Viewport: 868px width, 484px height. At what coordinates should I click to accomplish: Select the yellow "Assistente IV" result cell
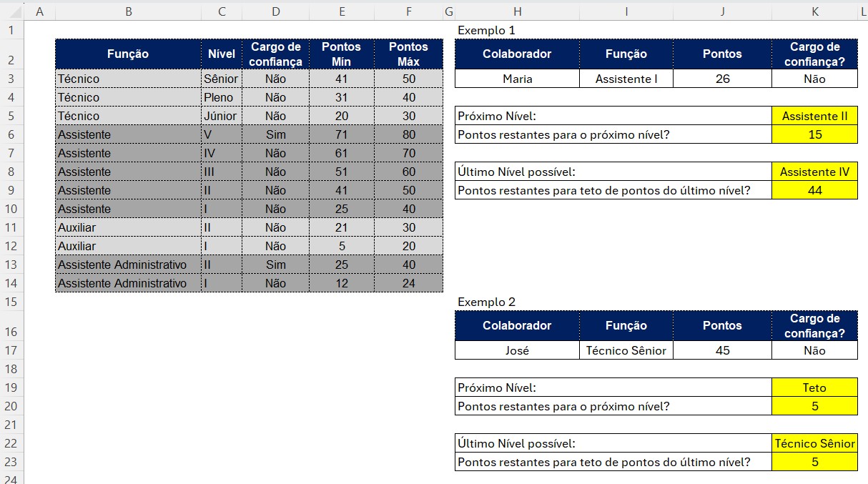814,172
